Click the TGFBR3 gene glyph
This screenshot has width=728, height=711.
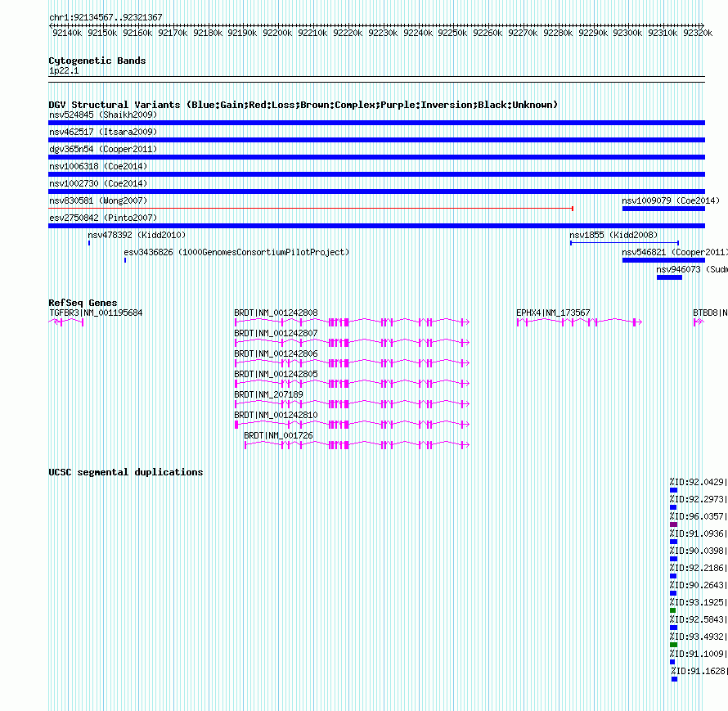pos(66,322)
